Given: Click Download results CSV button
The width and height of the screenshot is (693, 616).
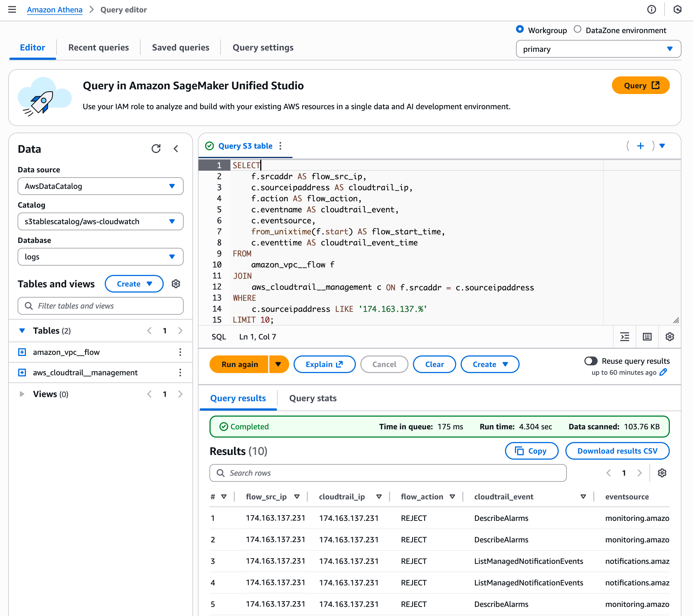Looking at the screenshot, I should coord(617,451).
